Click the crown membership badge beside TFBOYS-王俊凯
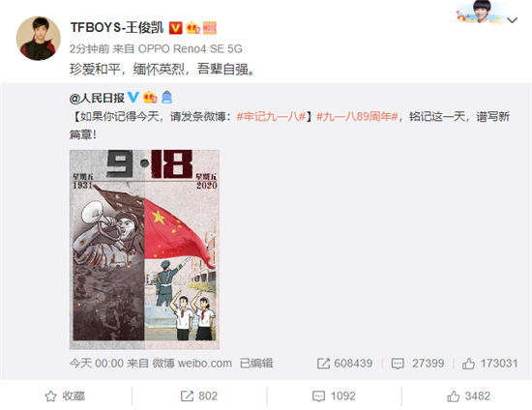Image resolution: width=532 pixels, height=410 pixels. click(192, 28)
